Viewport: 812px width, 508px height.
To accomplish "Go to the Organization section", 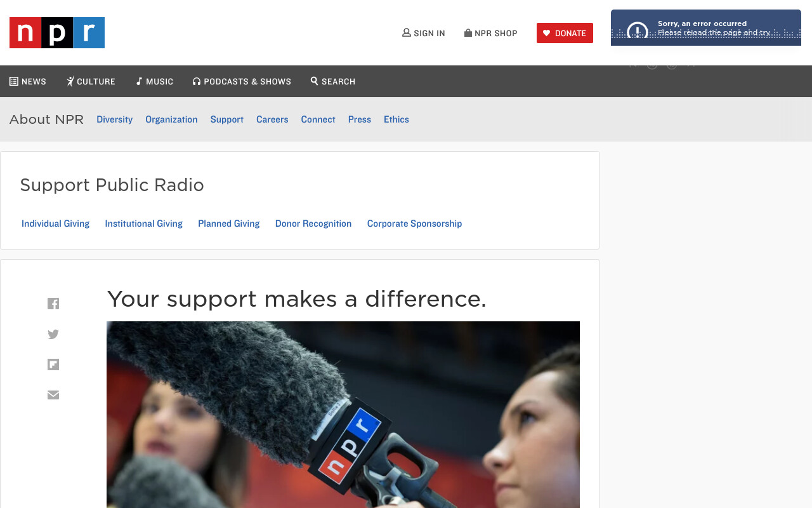I will tap(171, 119).
